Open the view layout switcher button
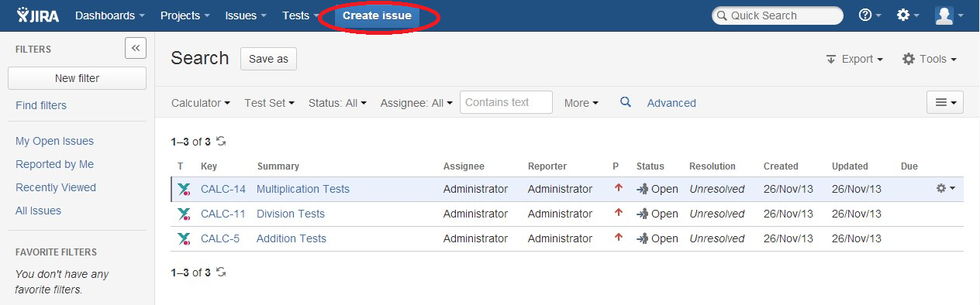The width and height of the screenshot is (980, 305). point(944,102)
